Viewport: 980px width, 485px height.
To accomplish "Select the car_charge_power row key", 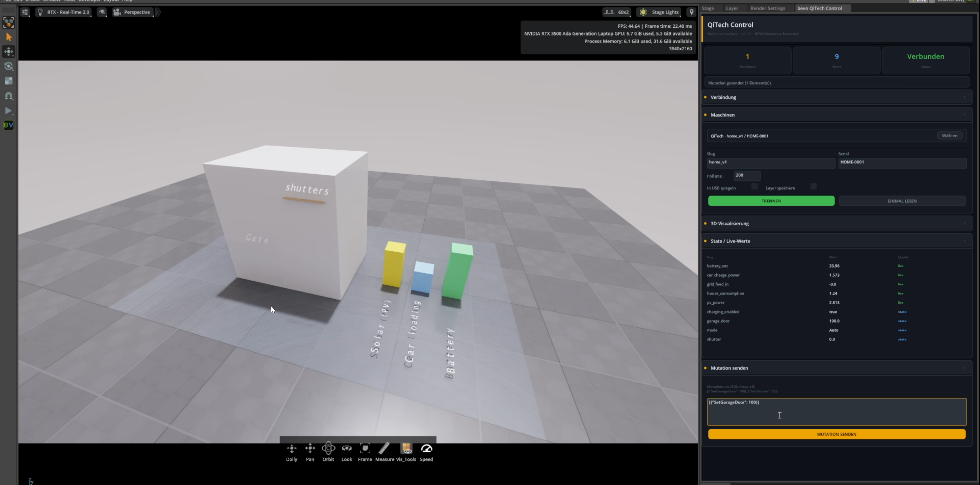I will [x=723, y=275].
